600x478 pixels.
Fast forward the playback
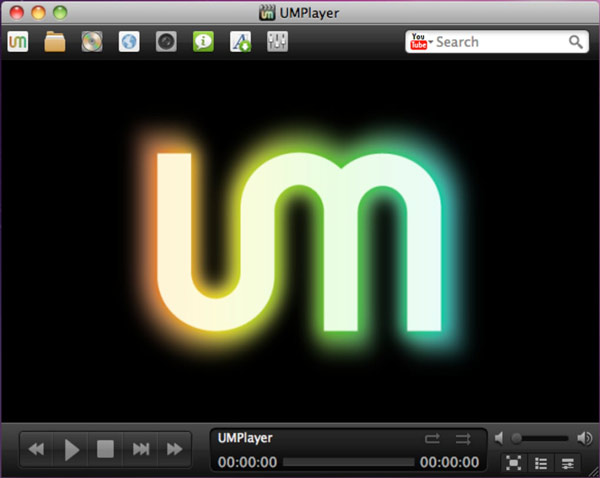coord(174,449)
